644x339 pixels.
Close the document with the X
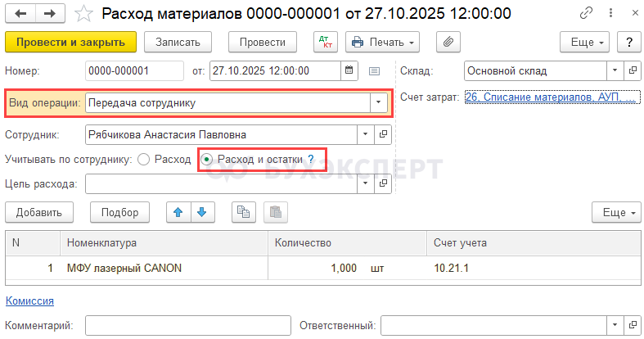[x=635, y=13]
